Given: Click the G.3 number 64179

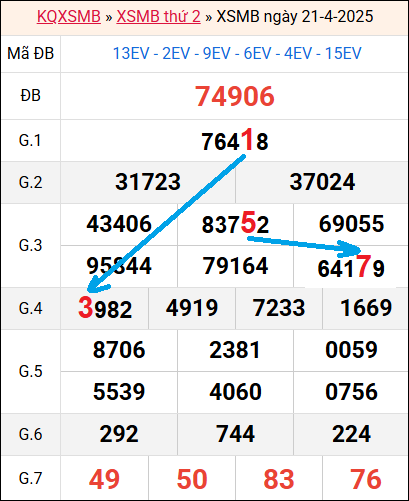Looking at the screenshot, I should 351,267.
